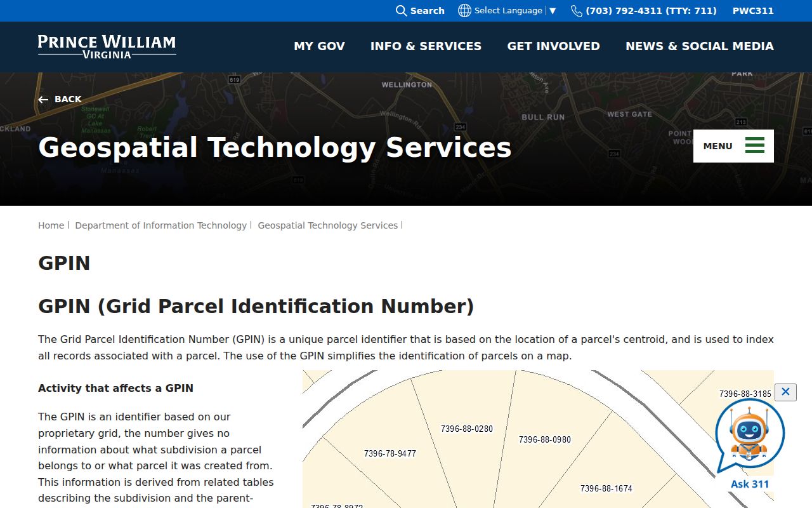Click parcel label 7396-88-1674 on map
This screenshot has height=508, width=812.
606,488
